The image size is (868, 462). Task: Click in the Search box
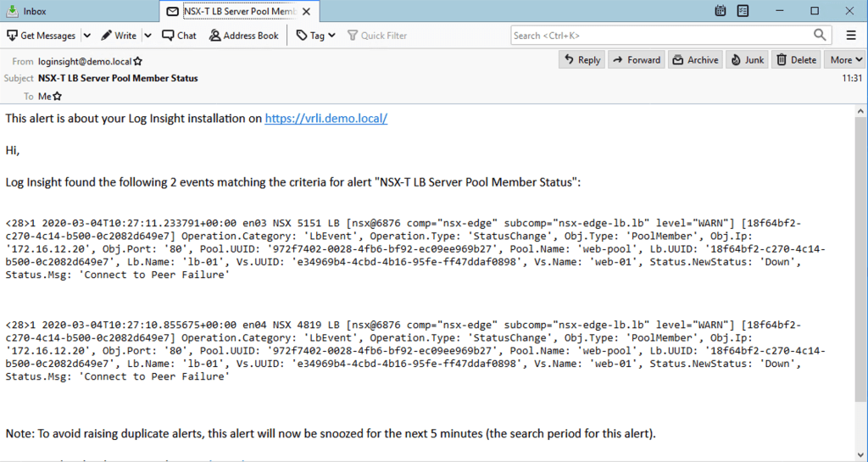pyautogui.click(x=661, y=36)
